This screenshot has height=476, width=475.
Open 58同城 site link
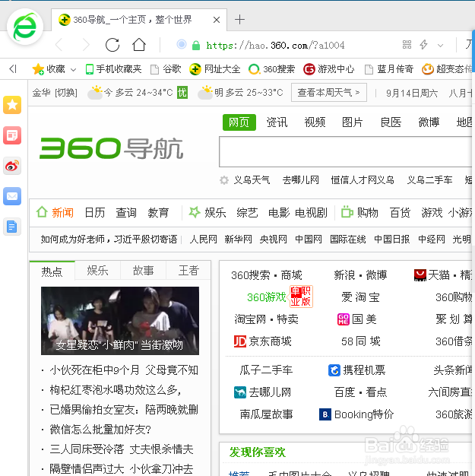click(x=360, y=341)
